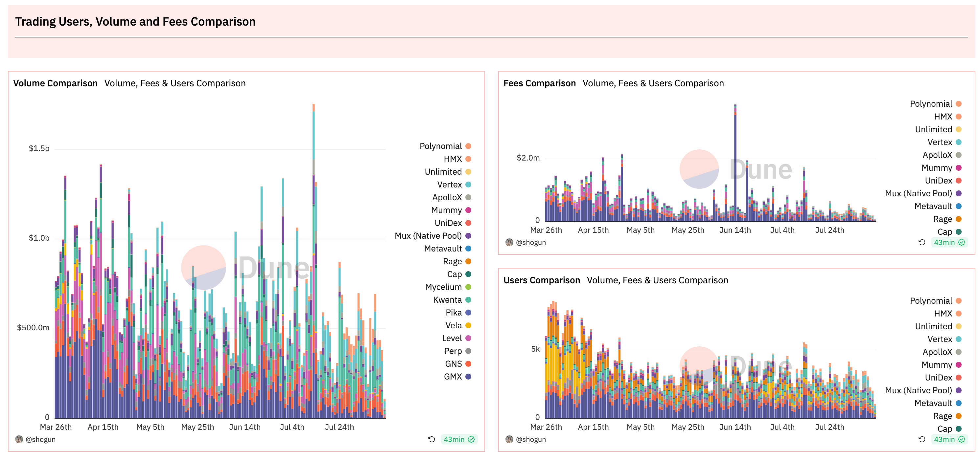Click GNS color dot in Volume legend
This screenshot has width=980, height=457.
tap(468, 364)
